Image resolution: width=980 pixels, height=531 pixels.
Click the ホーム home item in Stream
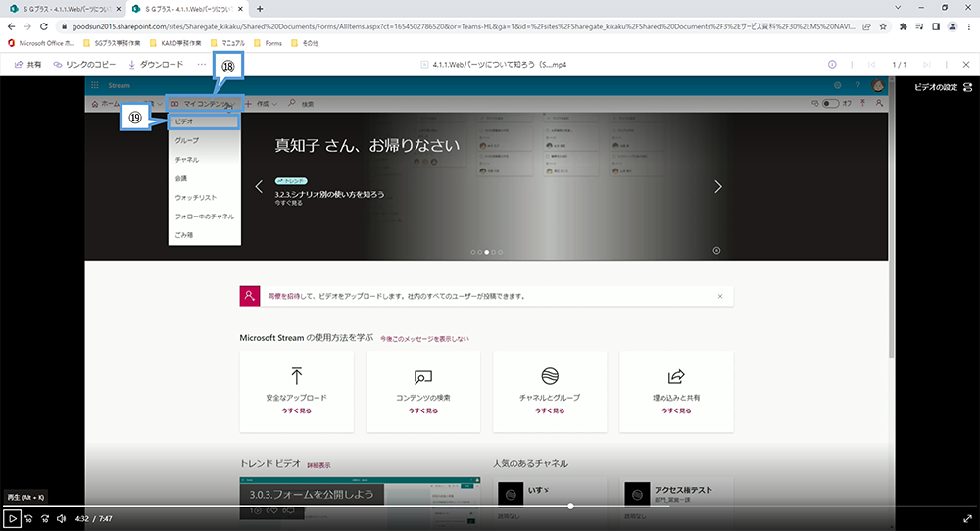point(105,104)
